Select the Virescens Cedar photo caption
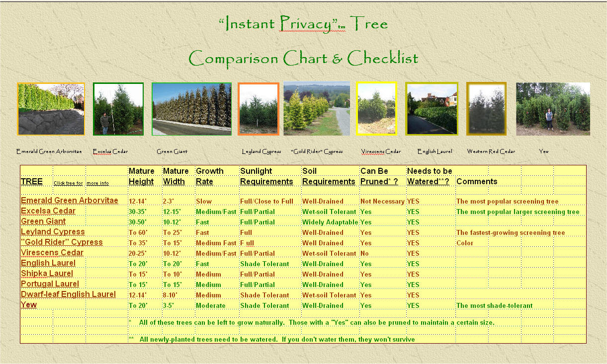Image resolution: width=607 pixels, height=364 pixels. pos(381,151)
